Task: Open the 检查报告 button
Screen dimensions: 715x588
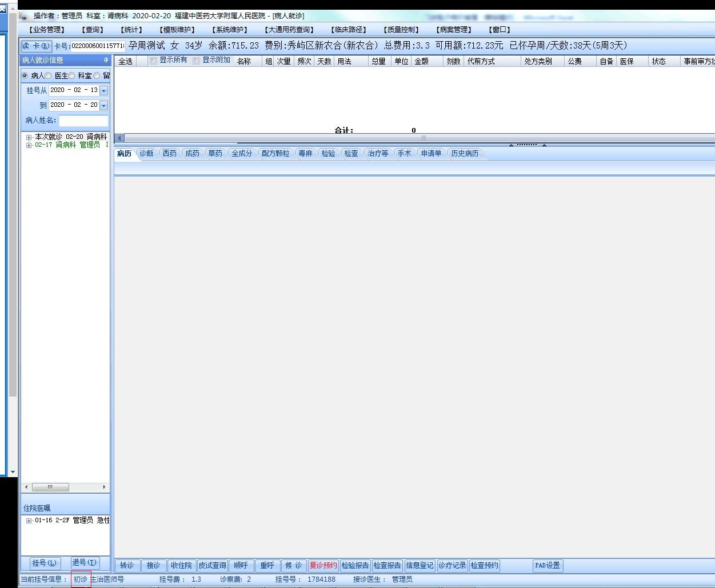Action: (x=388, y=566)
